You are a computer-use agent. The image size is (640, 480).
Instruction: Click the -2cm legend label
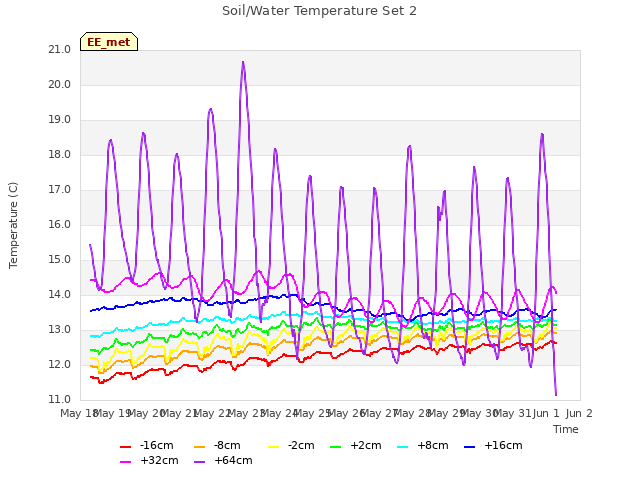tap(301, 445)
